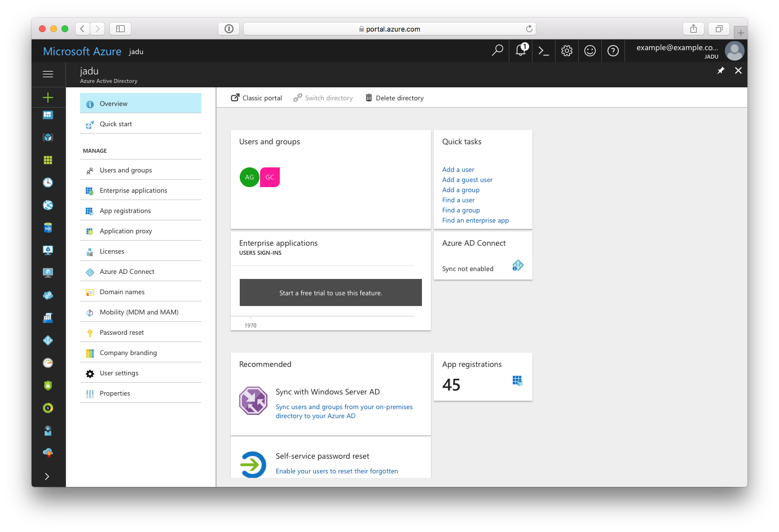Open Mobility (MDM and MAM) menu item
Viewport: 779px width, 532px height.
(140, 312)
